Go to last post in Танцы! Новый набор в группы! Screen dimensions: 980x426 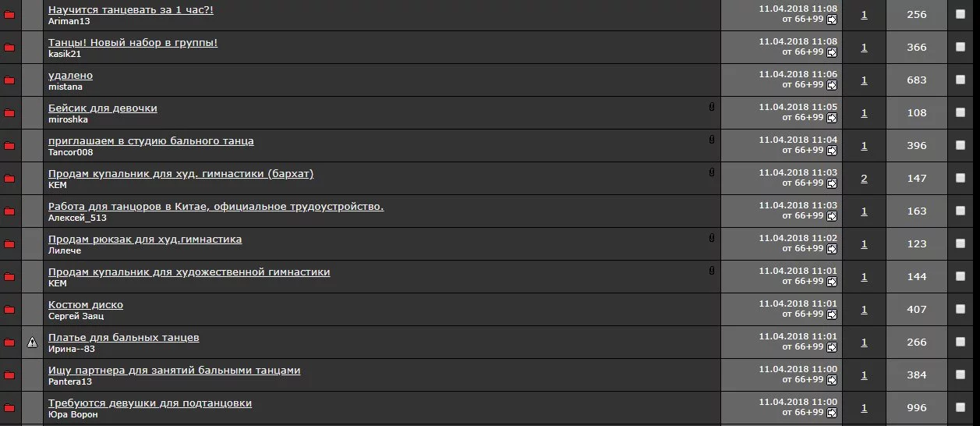click(832, 52)
